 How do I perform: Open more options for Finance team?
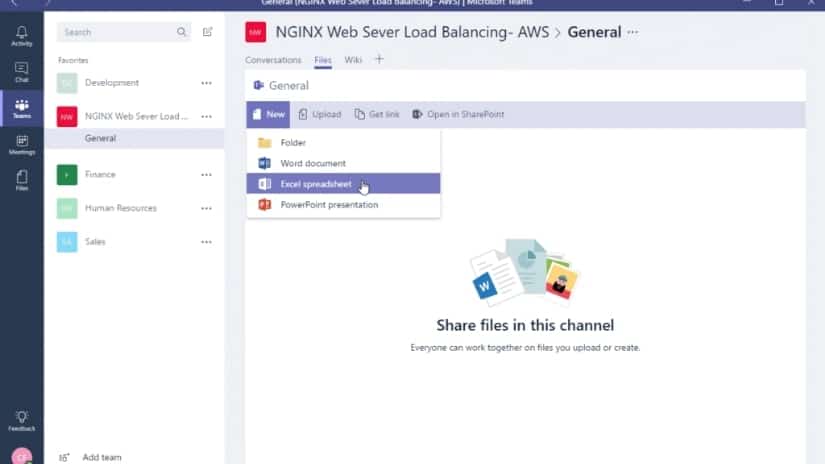coord(206,175)
